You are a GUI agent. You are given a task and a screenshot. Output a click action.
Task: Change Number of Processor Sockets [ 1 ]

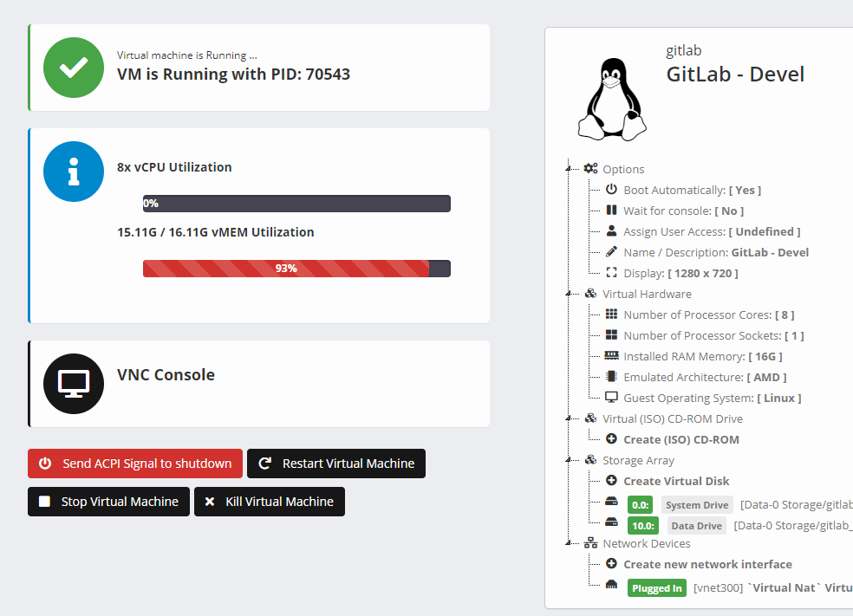pyautogui.click(x=794, y=335)
